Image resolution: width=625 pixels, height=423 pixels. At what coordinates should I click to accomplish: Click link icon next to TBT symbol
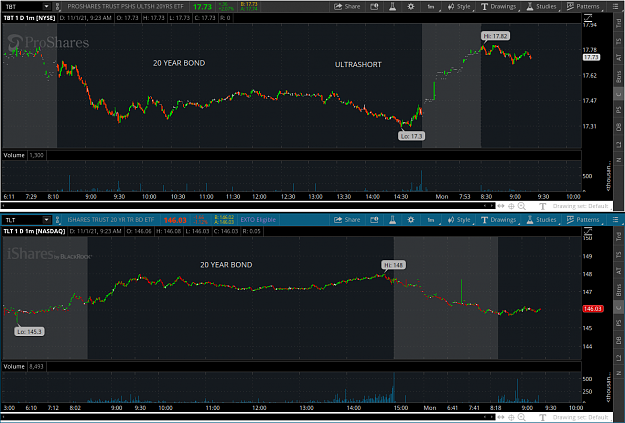click(57, 6)
